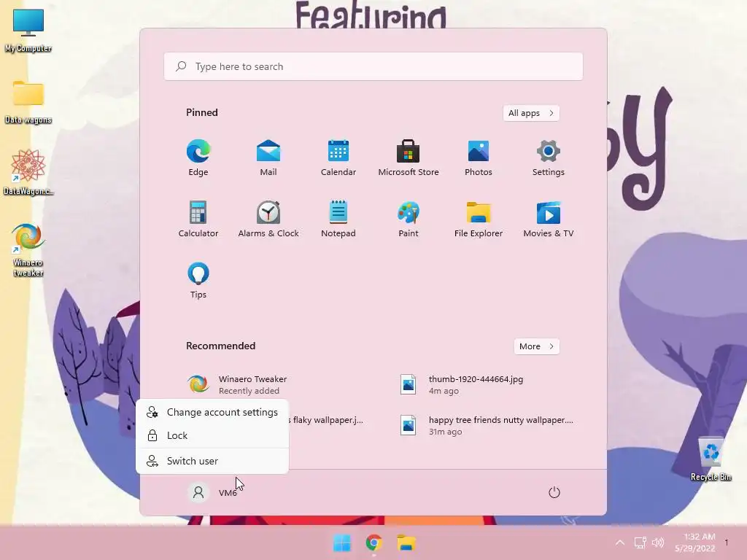Click the power button in Start menu

(x=554, y=492)
